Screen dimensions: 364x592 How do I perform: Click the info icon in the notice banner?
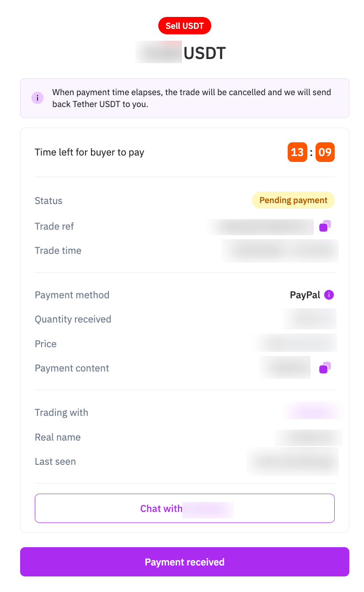(37, 98)
